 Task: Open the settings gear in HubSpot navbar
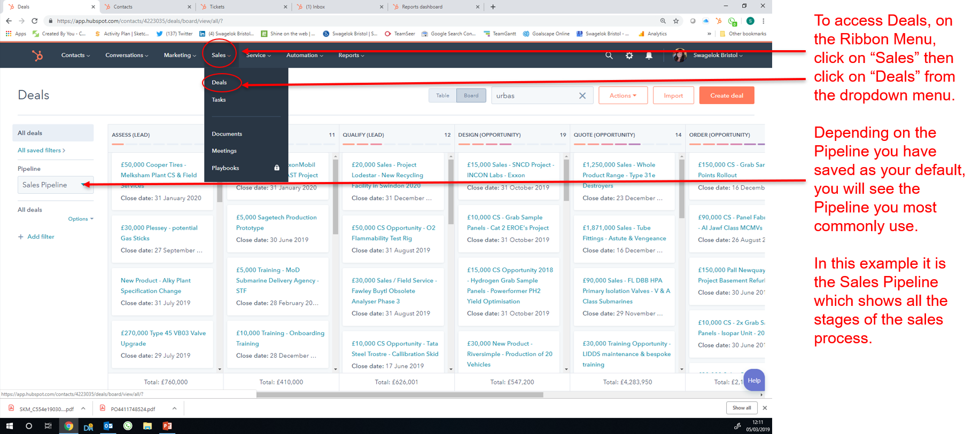click(629, 56)
